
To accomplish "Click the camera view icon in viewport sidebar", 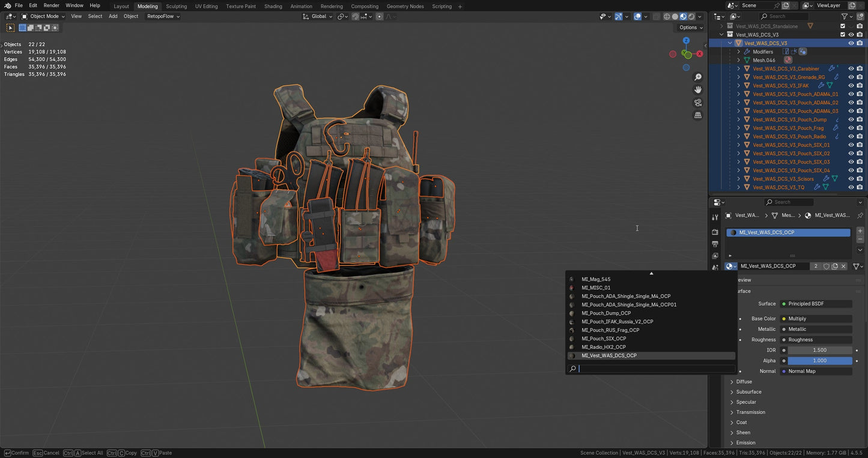I will [697, 103].
